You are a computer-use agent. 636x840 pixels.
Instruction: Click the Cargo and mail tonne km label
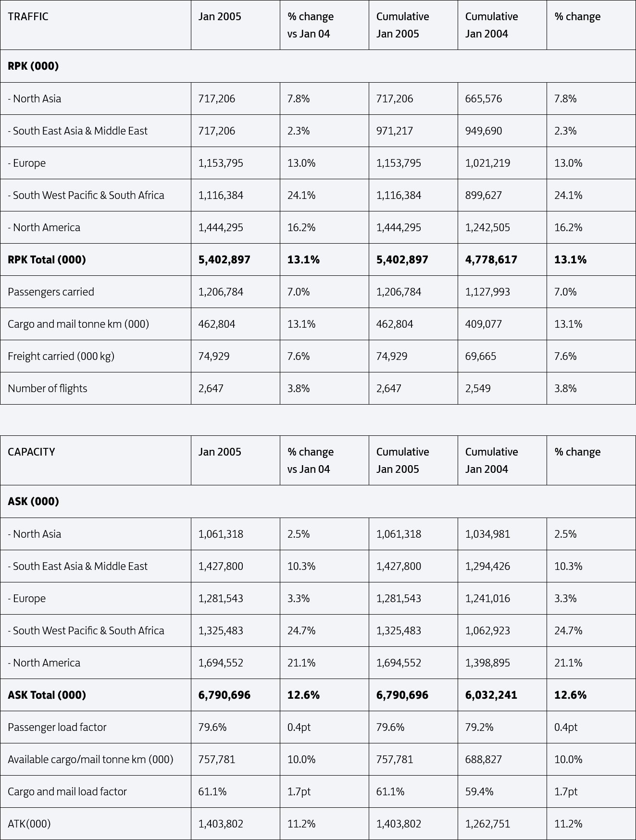(x=78, y=324)
